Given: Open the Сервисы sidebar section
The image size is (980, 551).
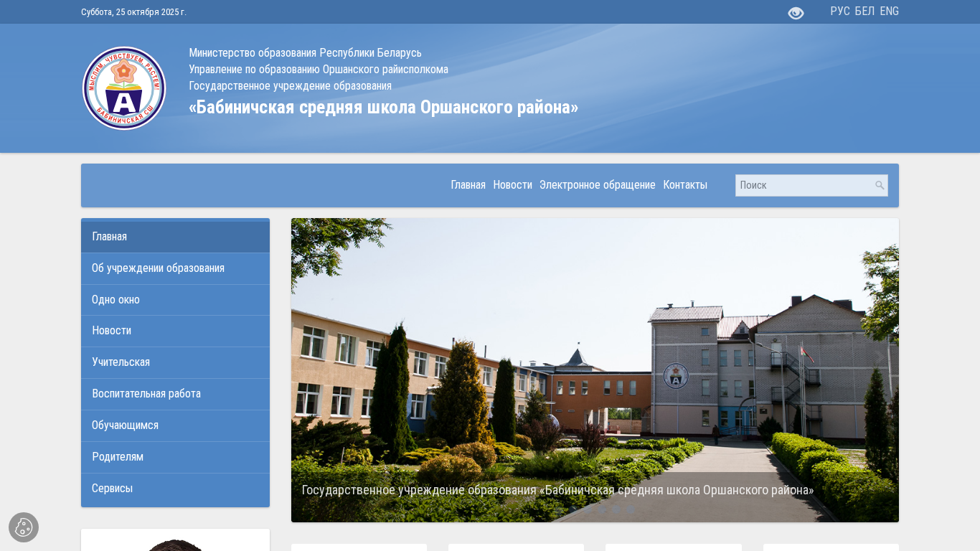Looking at the screenshot, I should (x=175, y=489).
